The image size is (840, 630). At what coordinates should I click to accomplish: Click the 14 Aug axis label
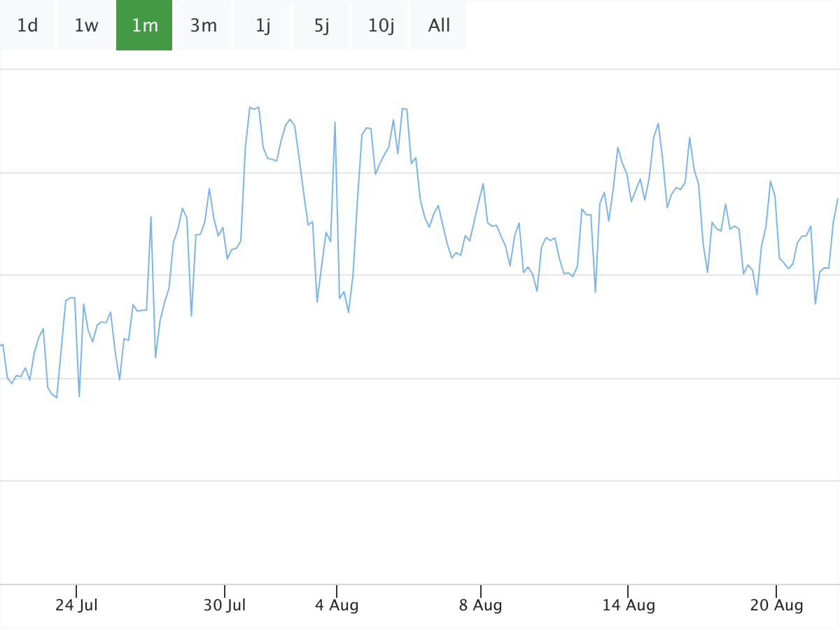coord(629,605)
